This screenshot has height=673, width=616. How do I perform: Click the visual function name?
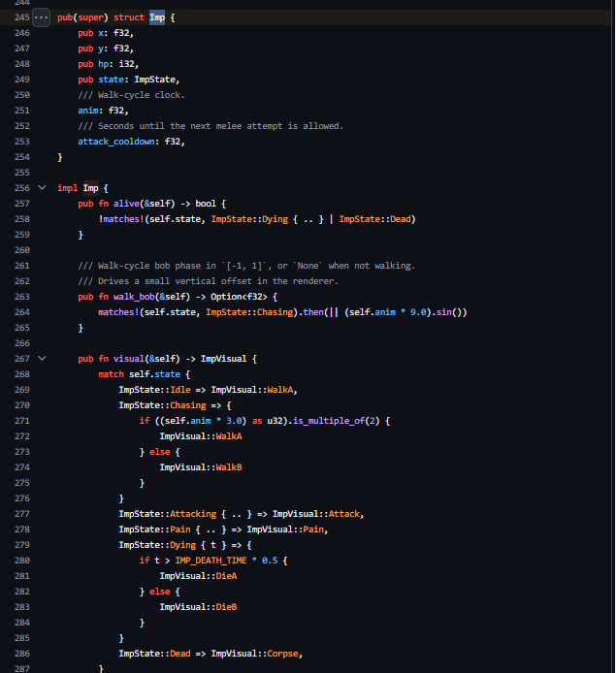pyautogui.click(x=129, y=359)
